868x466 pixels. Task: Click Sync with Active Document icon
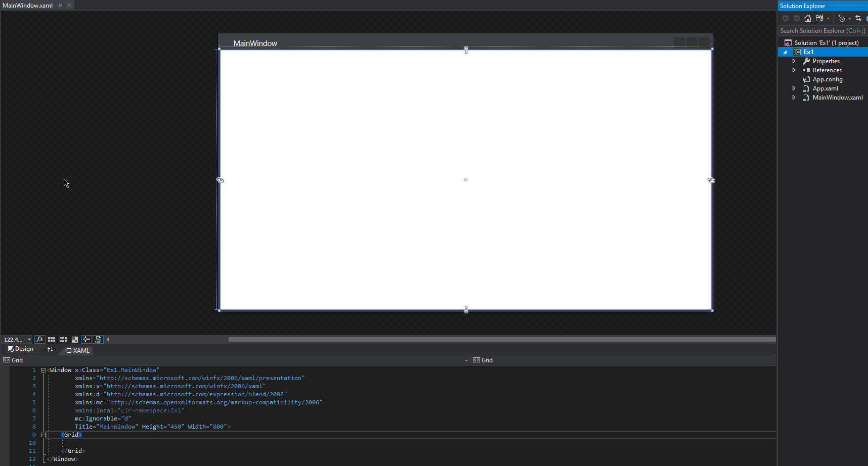pos(858,18)
